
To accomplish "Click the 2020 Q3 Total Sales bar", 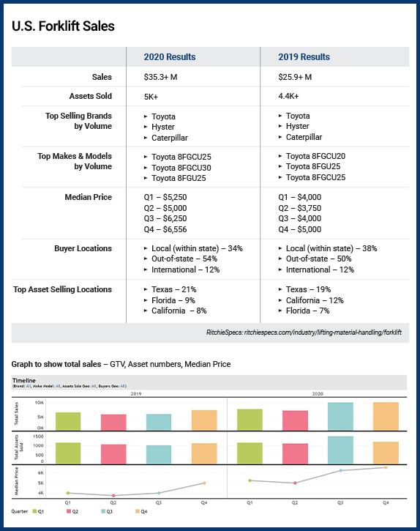I will pos(340,417).
